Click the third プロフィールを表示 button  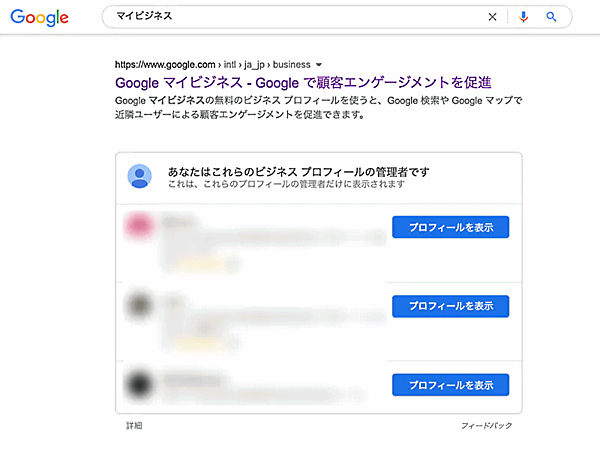point(451,384)
